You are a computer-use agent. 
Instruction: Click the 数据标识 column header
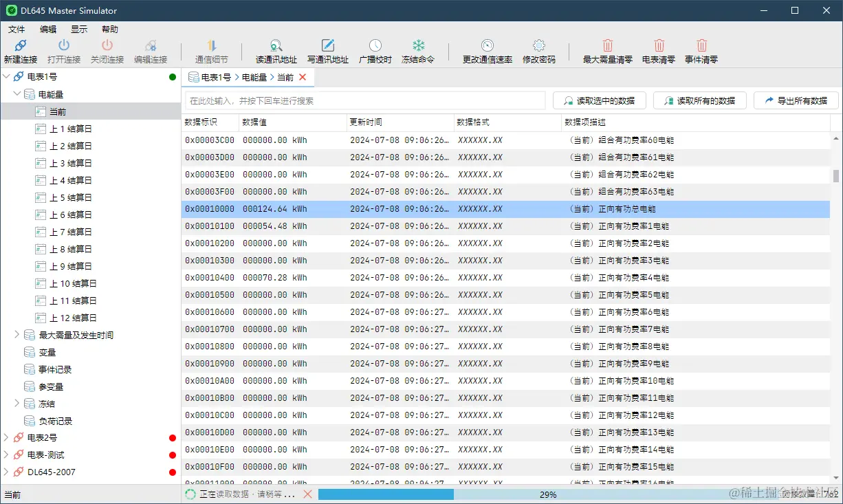tap(210, 122)
